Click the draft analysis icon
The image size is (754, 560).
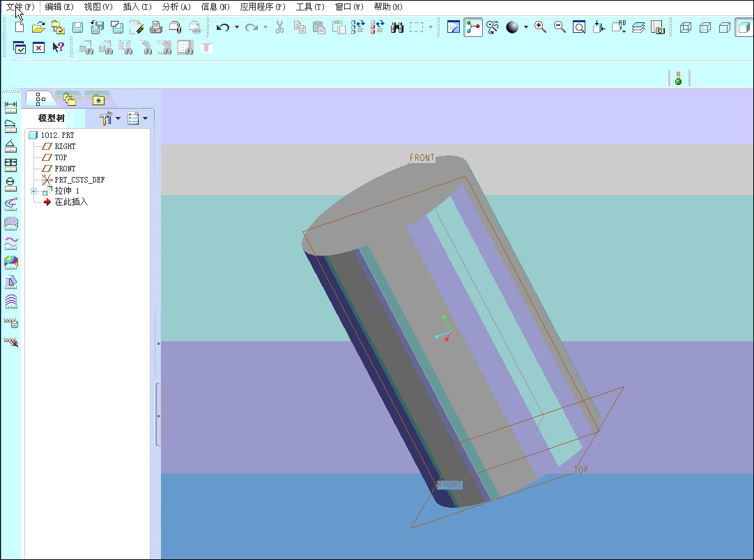coord(10,281)
